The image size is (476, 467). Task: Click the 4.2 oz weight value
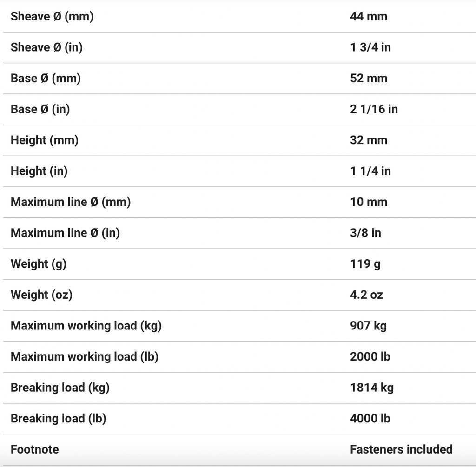367,295
